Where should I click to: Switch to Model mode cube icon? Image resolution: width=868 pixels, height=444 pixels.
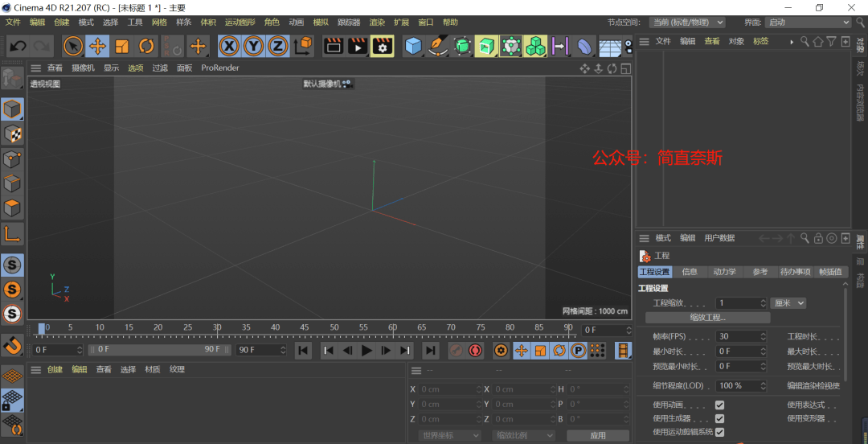[x=13, y=109]
